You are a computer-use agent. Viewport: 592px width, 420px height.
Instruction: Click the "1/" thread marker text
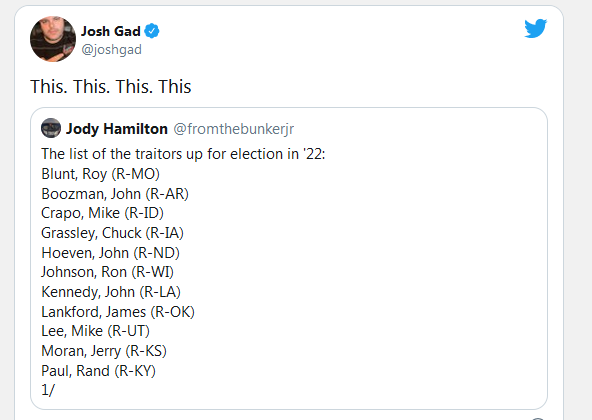tap(48, 390)
